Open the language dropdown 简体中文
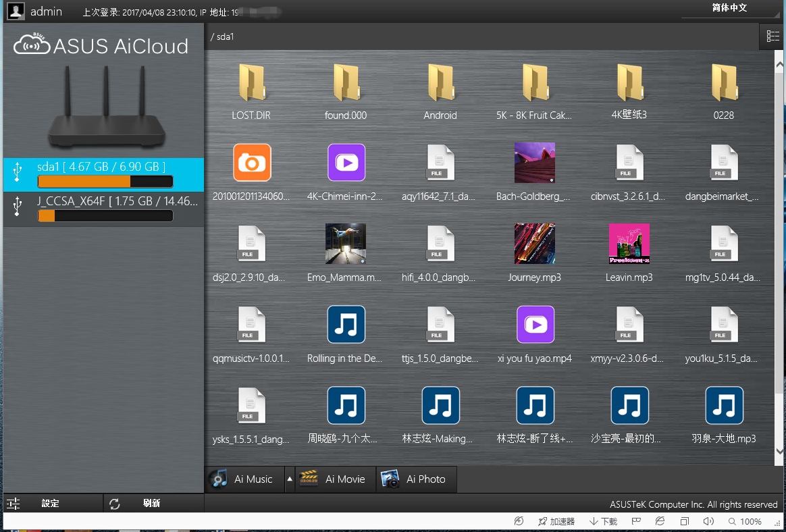 click(729, 9)
